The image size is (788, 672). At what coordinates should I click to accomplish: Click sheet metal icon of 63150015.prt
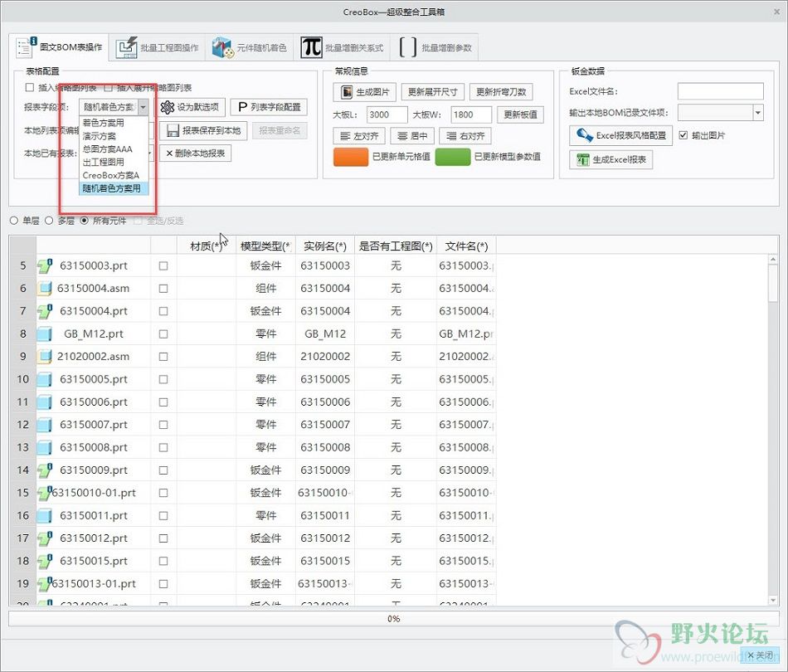(45, 561)
